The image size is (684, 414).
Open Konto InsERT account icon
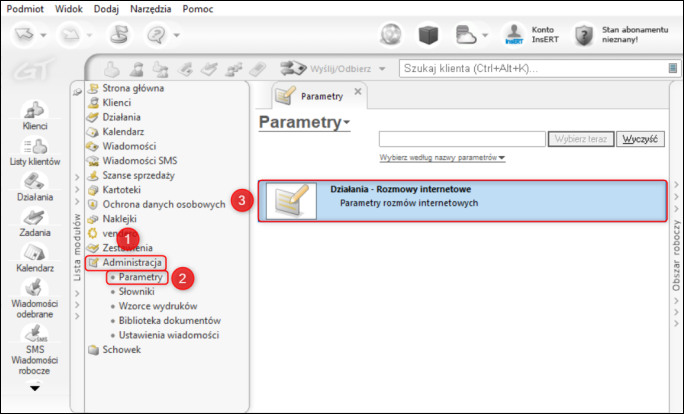point(514,35)
